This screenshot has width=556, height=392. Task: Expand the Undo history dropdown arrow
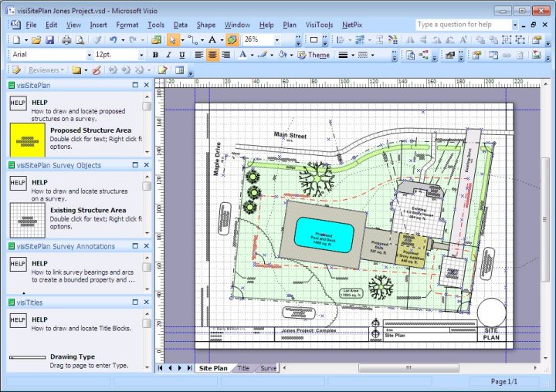pos(123,40)
